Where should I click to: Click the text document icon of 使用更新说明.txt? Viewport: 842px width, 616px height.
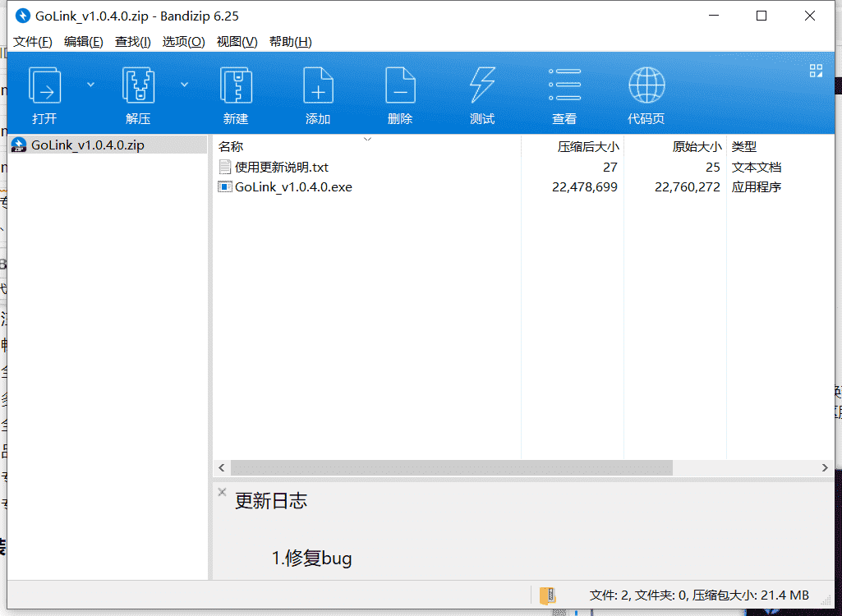click(225, 167)
